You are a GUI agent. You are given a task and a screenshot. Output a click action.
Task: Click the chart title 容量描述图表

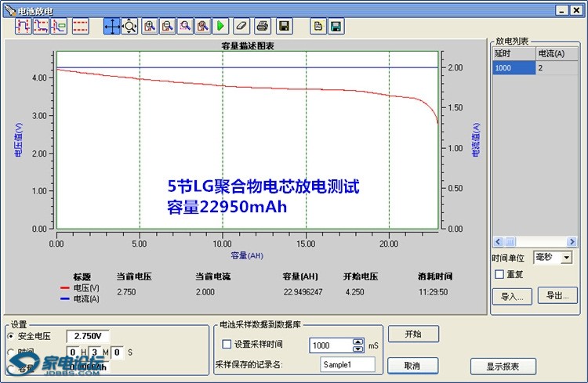pyautogui.click(x=248, y=46)
